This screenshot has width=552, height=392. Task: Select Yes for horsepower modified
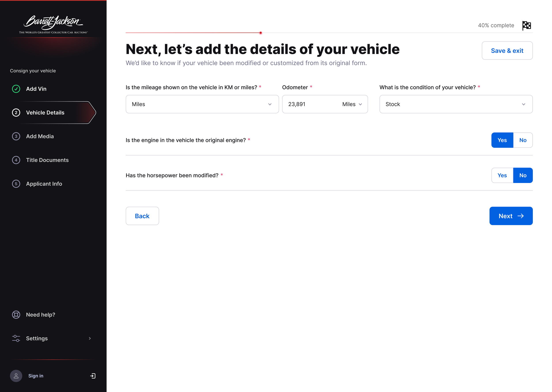point(502,175)
